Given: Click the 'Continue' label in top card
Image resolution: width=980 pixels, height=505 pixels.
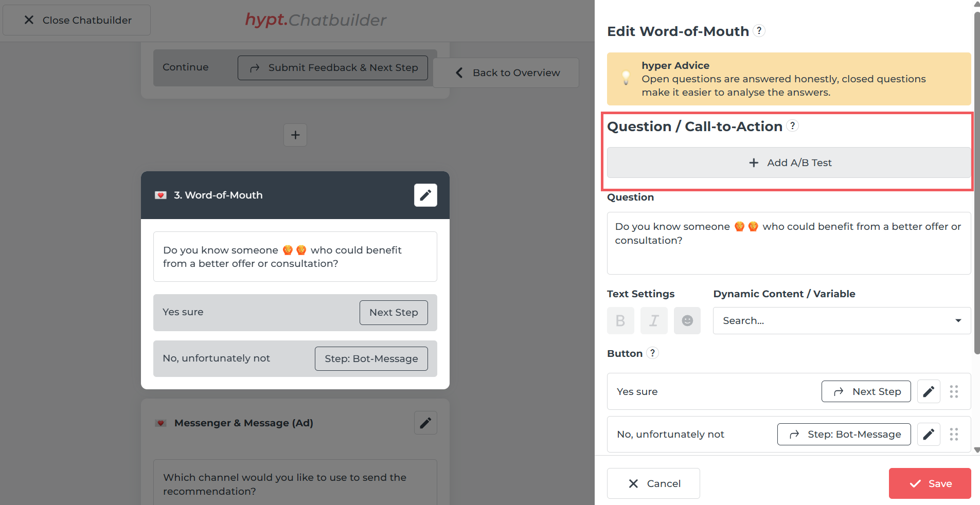Looking at the screenshot, I should tap(185, 67).
